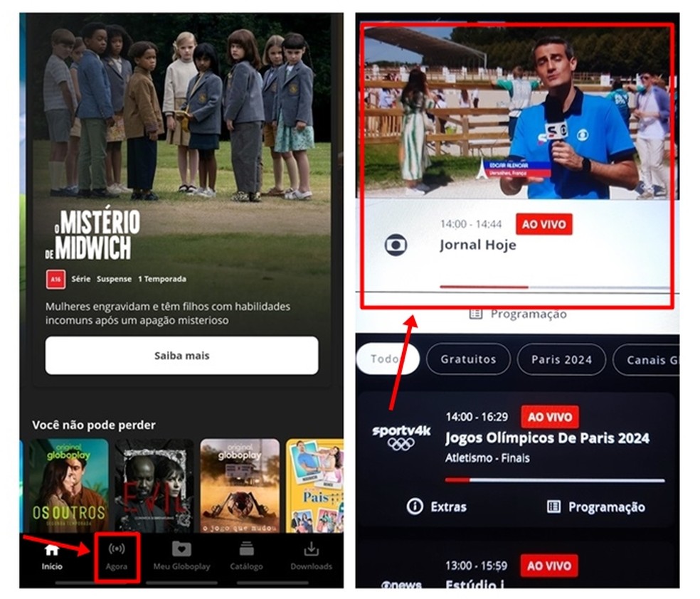Open the Início home tab
Viewport: 700px width, 599px height.
pyautogui.click(x=52, y=557)
